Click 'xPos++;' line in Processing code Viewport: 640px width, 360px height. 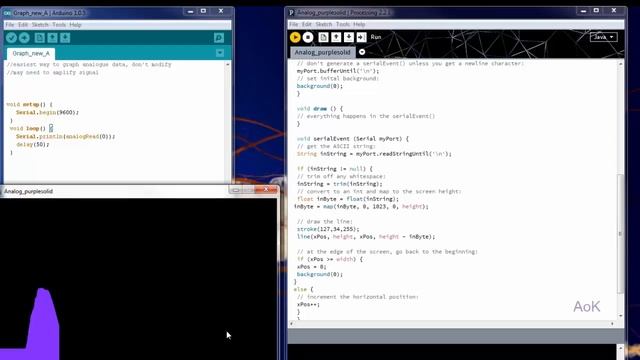308,304
